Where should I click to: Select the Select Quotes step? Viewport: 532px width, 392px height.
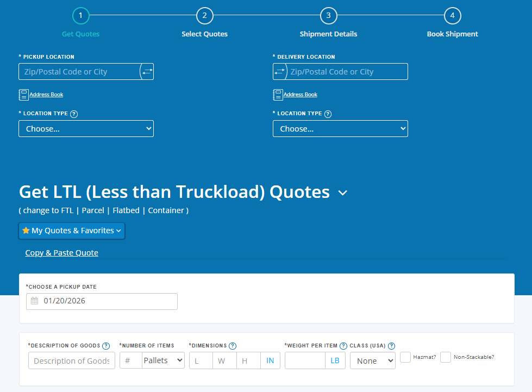click(x=204, y=16)
